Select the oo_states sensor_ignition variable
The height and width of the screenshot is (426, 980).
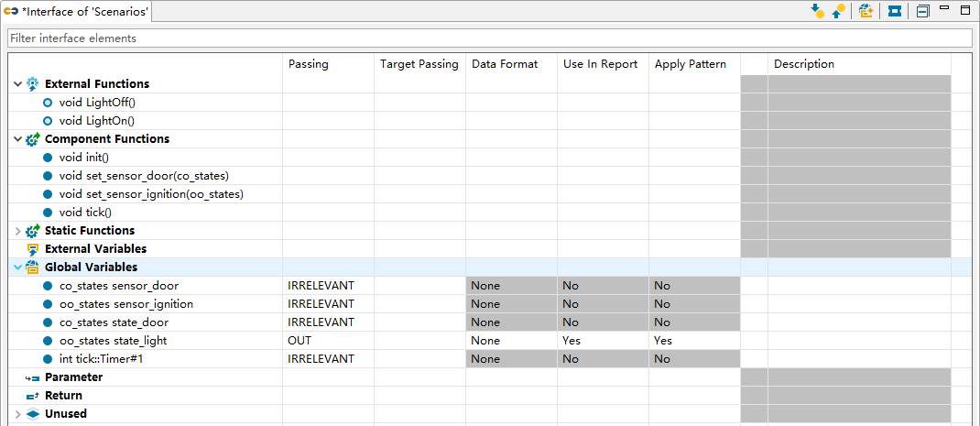(125, 304)
